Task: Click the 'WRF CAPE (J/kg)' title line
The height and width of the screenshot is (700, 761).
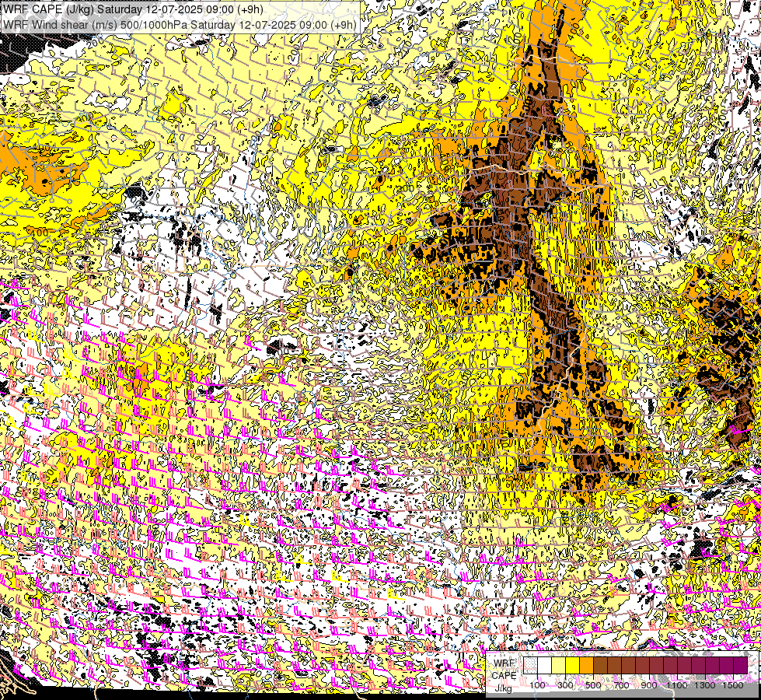Action: pos(132,9)
